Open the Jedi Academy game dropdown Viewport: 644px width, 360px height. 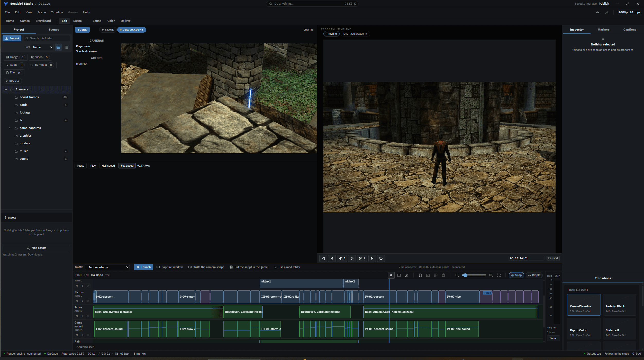[x=107, y=267]
